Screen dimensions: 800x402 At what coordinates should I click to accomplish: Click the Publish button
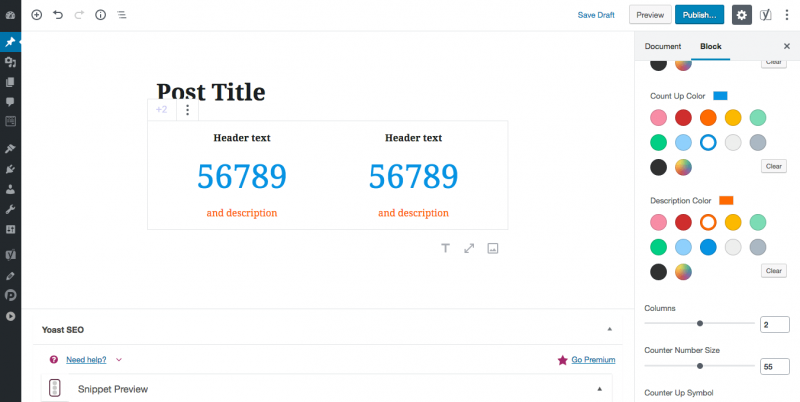pos(699,15)
